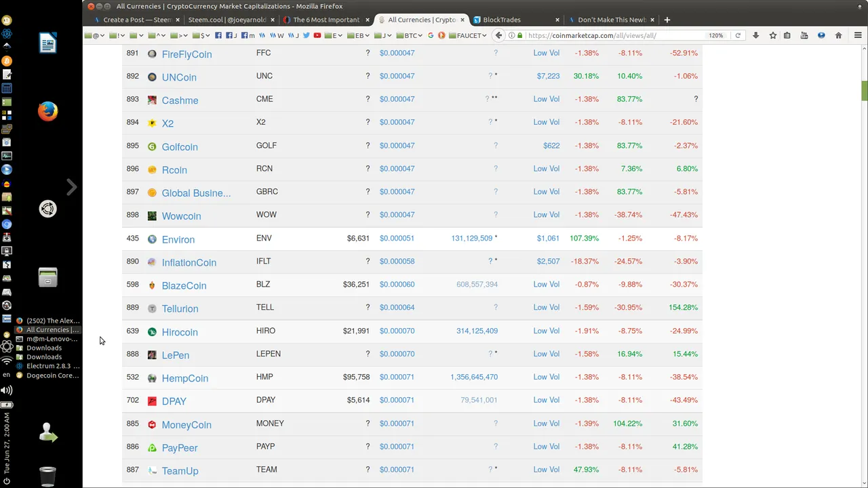This screenshot has height=488, width=868.
Task: Open the Firefox downloads arrow
Action: tap(755, 35)
